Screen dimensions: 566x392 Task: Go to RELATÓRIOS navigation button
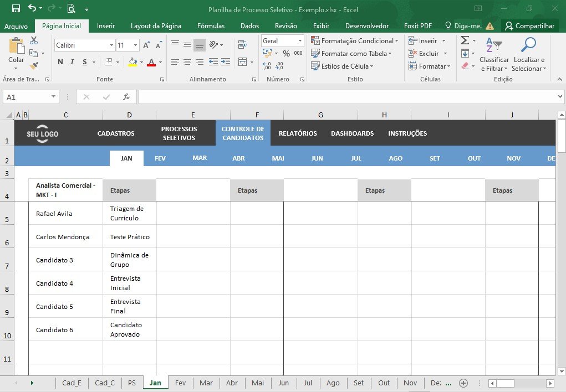point(298,133)
